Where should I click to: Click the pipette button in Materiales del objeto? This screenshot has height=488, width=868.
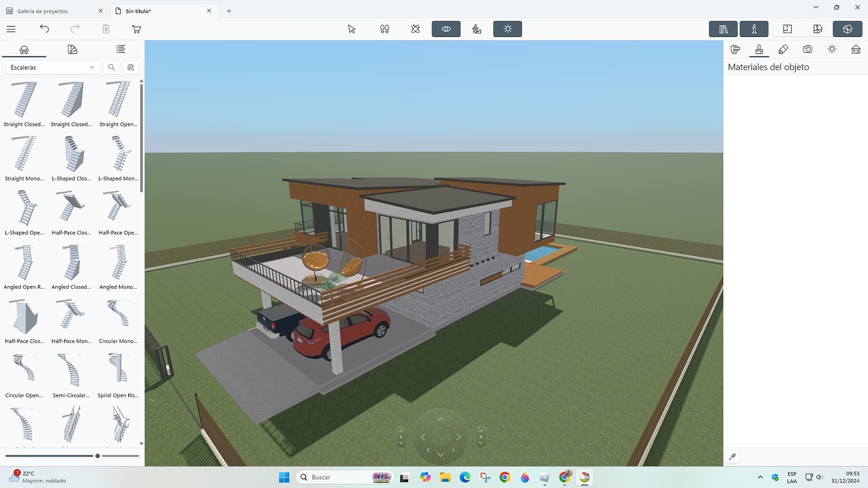pyautogui.click(x=732, y=457)
